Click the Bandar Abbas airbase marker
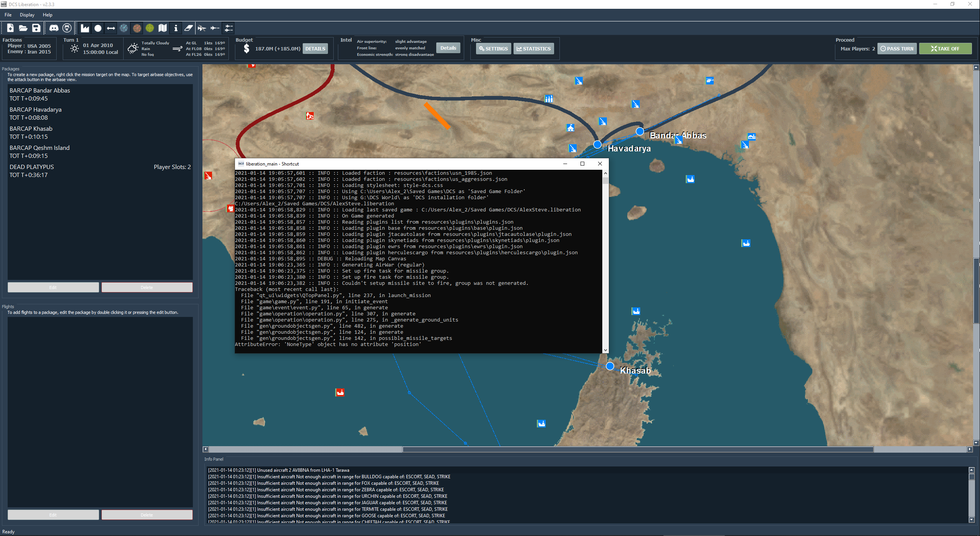Viewport: 980px width, 536px height. tap(640, 132)
